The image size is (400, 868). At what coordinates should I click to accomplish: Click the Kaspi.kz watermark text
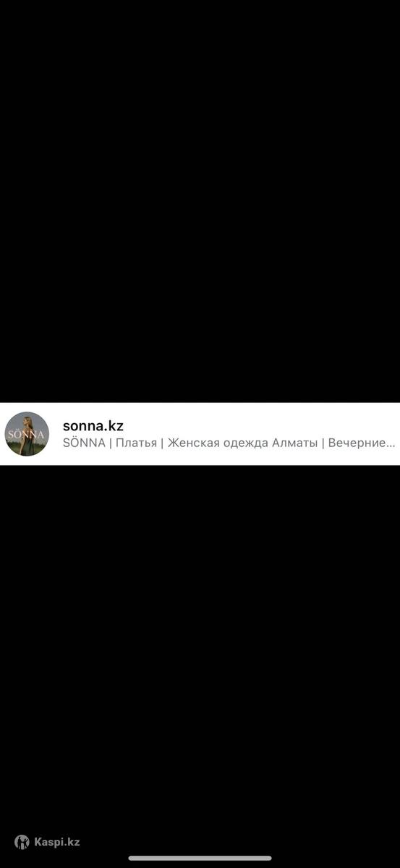pyautogui.click(x=56, y=842)
